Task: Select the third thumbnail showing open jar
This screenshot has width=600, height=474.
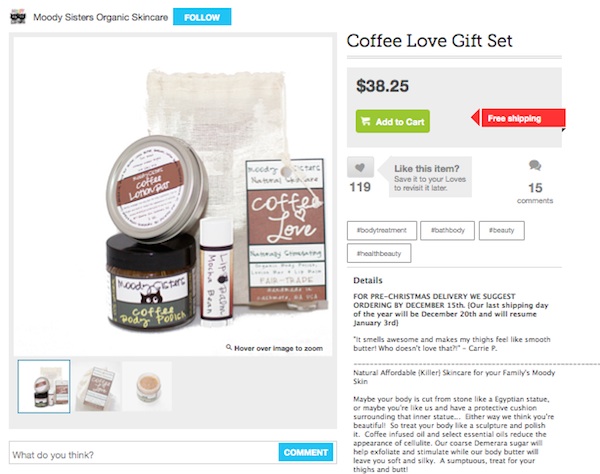Action: [x=147, y=386]
